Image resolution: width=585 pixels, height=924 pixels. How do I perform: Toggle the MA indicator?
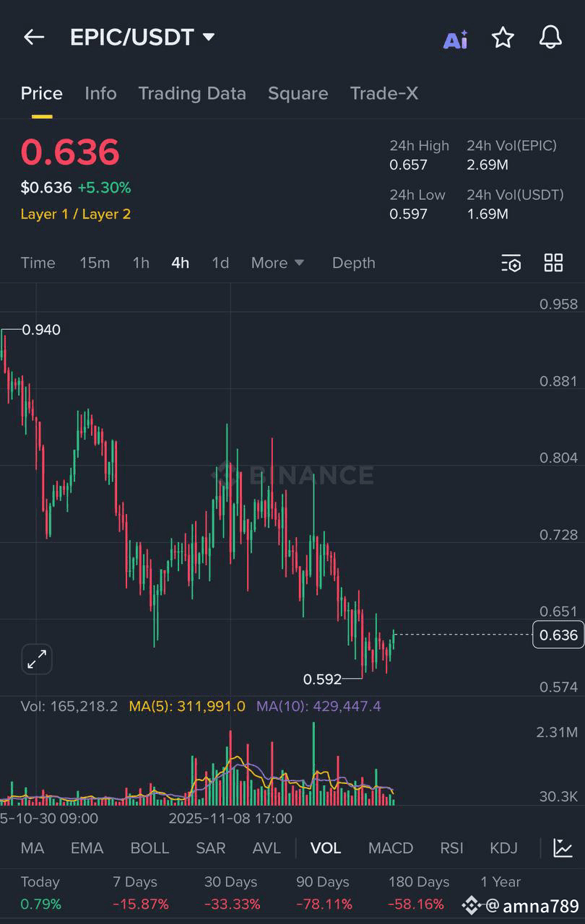coord(32,847)
